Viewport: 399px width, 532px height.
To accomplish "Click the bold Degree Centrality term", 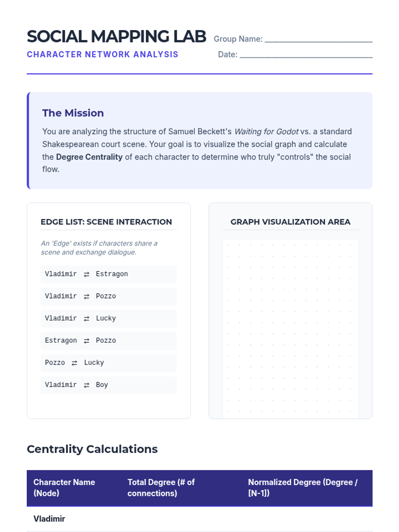I will point(89,157).
